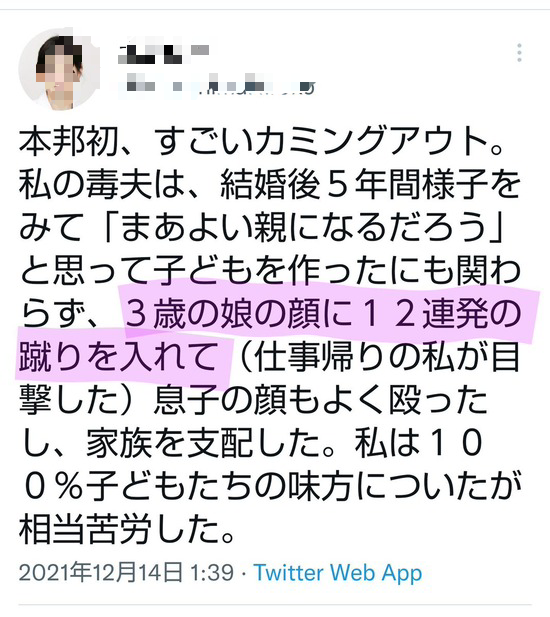Click the line 息子の顔もよく殴った
Viewport: 550px width, 617px height.
point(321,401)
